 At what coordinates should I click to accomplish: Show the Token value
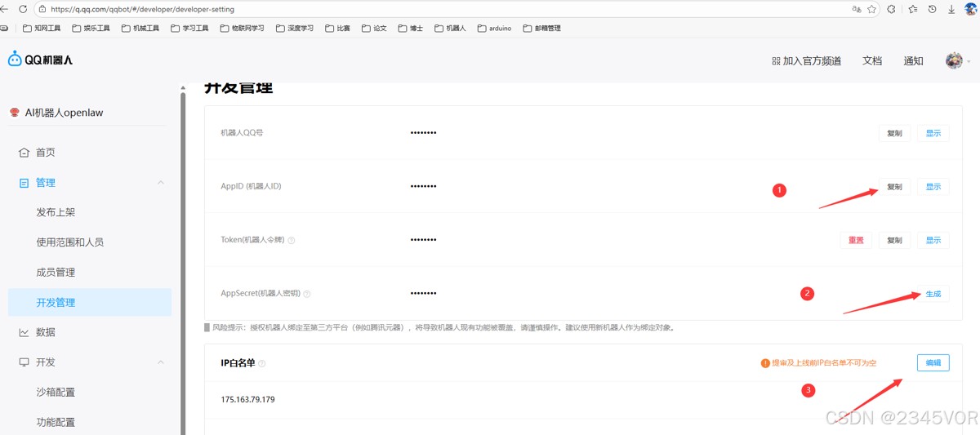(x=933, y=241)
